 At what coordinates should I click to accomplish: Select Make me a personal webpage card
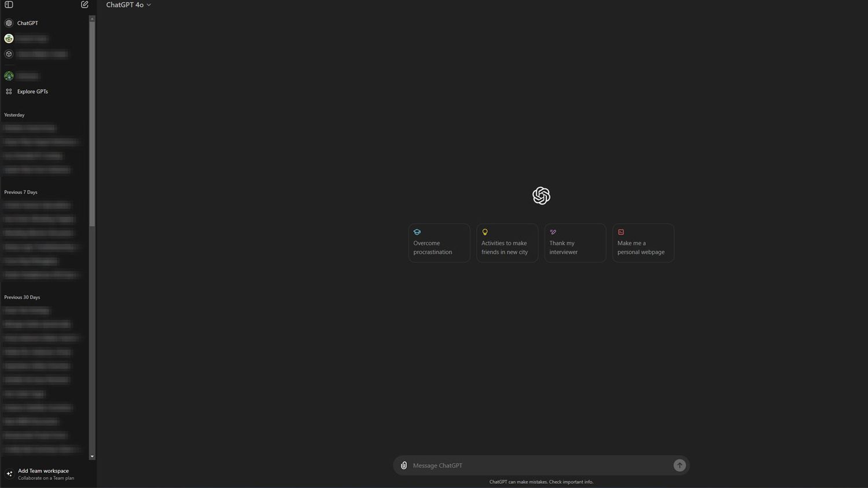coord(643,243)
